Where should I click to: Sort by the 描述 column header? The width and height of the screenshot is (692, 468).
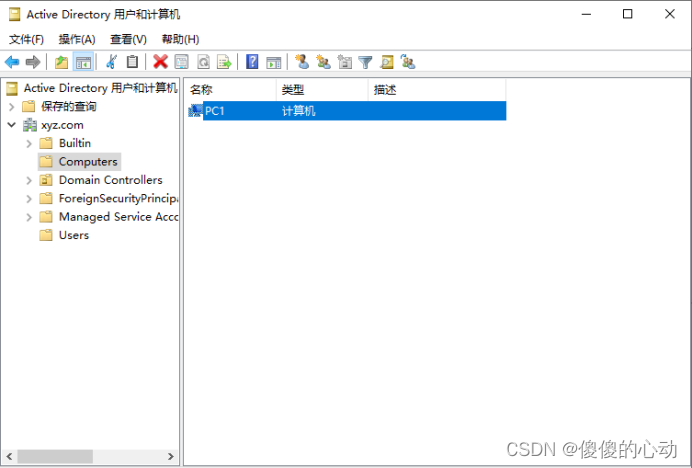pyautogui.click(x=437, y=90)
